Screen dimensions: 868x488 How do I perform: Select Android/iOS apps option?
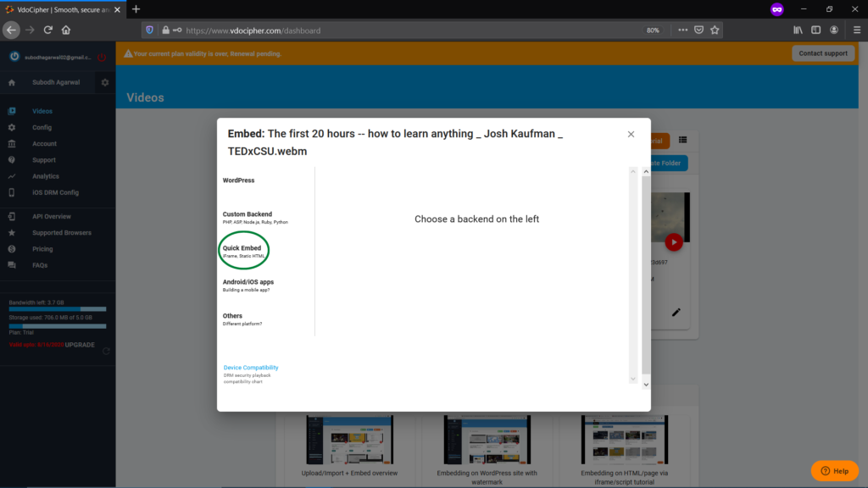(248, 285)
